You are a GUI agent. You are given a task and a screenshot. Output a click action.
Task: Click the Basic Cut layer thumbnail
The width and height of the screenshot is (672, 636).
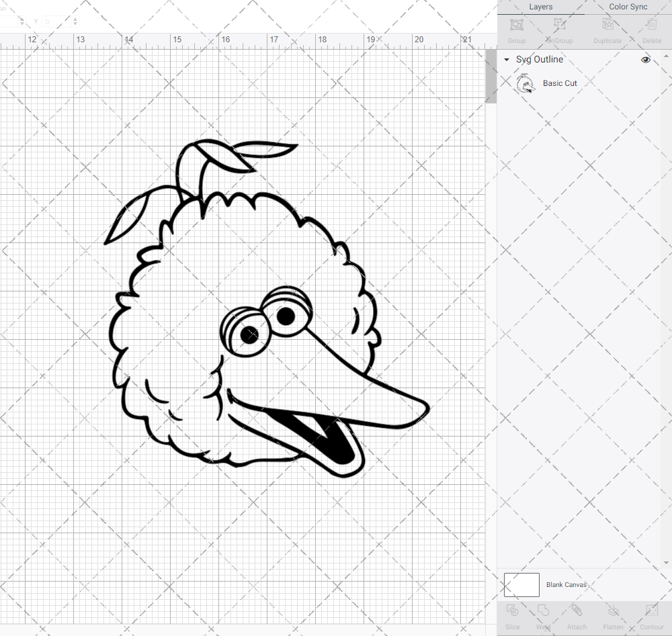526,83
